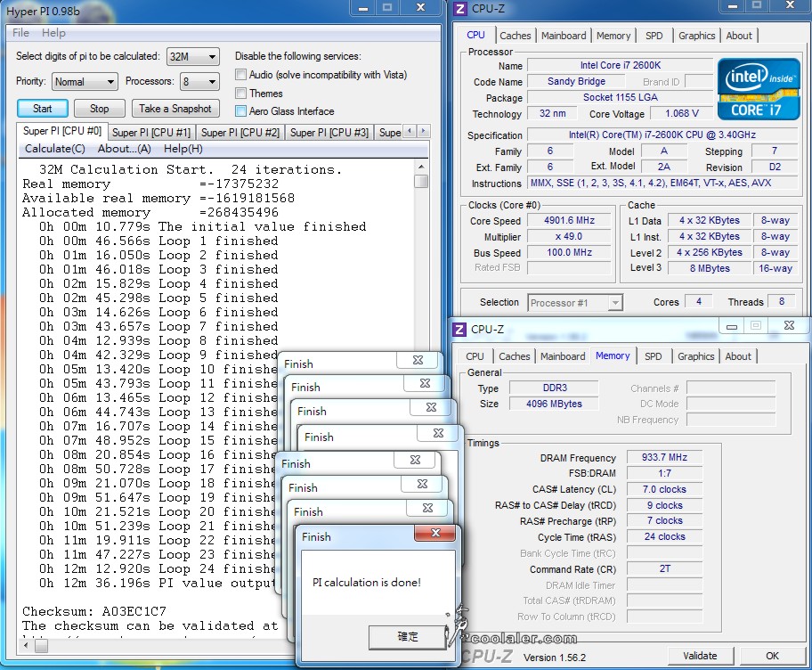
Task: Click the up arrow of the Hyper PI log scrollbar
Action: pos(421,167)
